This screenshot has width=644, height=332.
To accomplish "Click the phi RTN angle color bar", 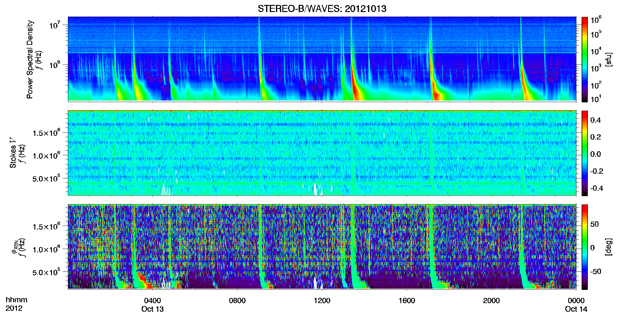I will pyautogui.click(x=585, y=247).
